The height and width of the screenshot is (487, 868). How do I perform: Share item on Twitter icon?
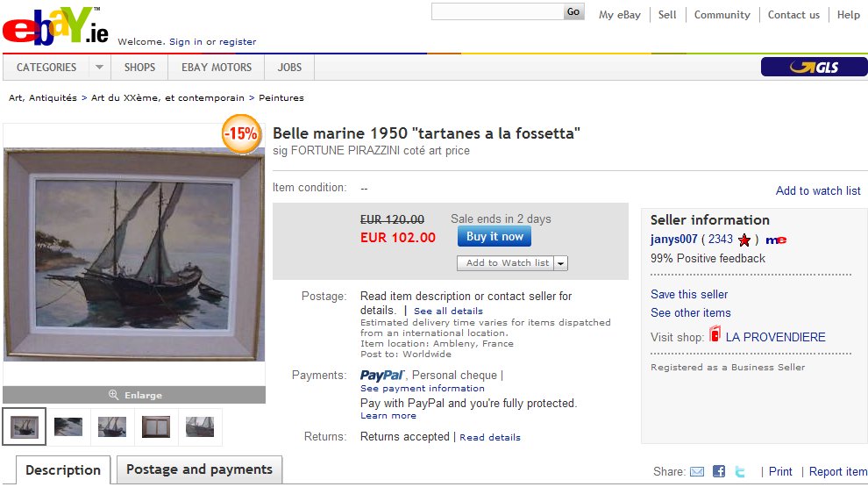click(740, 472)
